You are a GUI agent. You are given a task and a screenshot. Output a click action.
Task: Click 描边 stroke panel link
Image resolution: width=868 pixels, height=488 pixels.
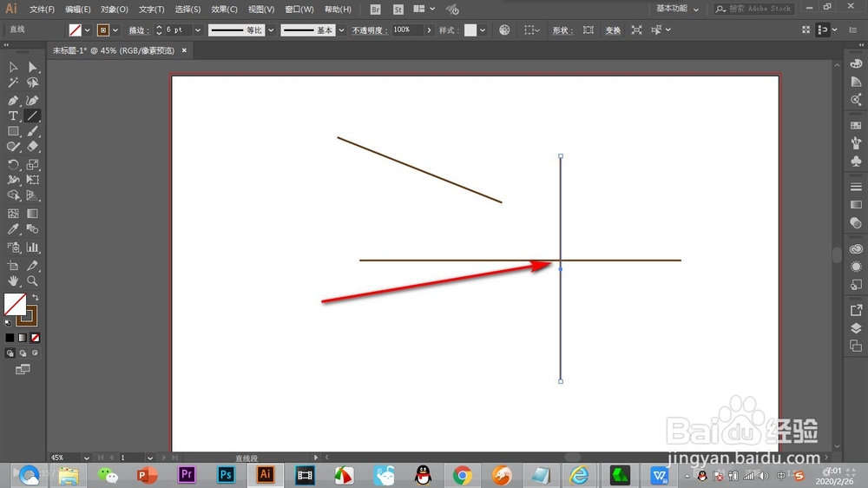click(138, 30)
